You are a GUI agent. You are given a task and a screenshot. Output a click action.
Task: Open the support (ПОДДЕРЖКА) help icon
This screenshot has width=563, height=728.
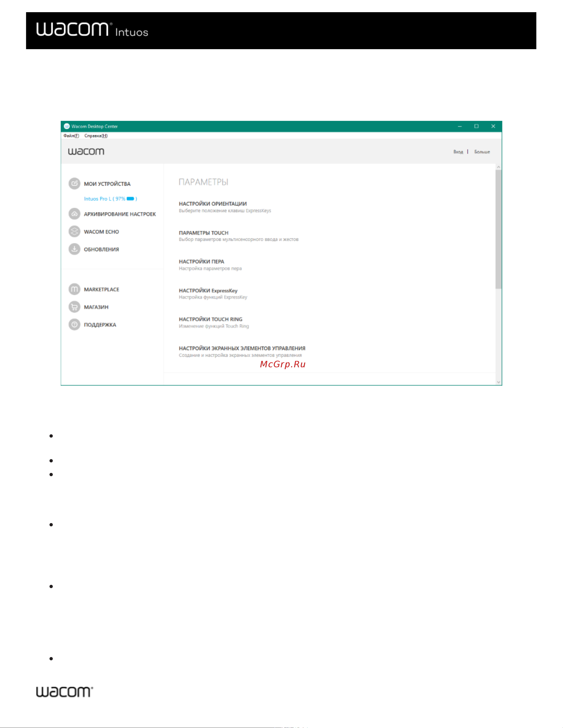click(74, 324)
